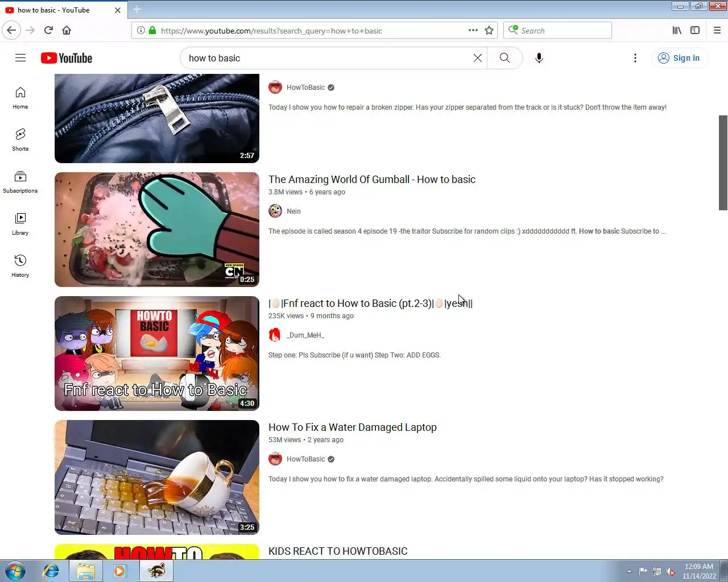Image resolution: width=728 pixels, height=582 pixels.
Task: Open media player from taskbar
Action: coord(120,571)
